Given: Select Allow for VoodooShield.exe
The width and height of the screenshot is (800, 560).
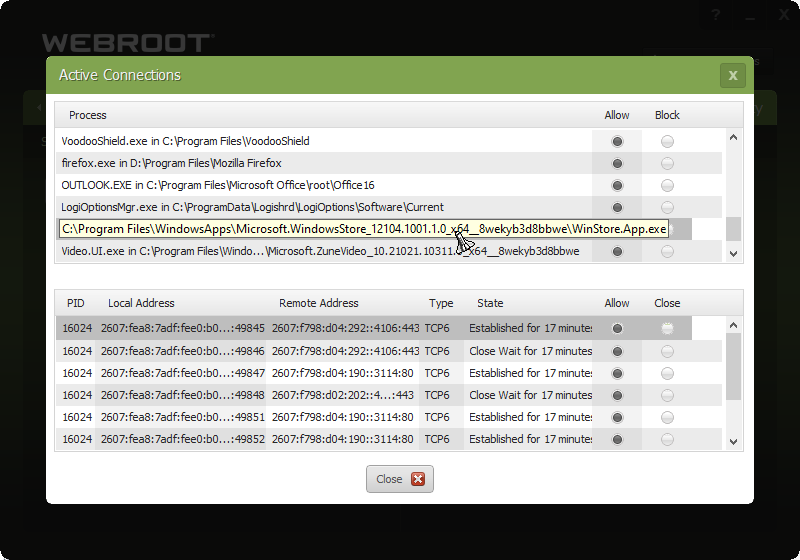Looking at the screenshot, I should click(x=617, y=141).
